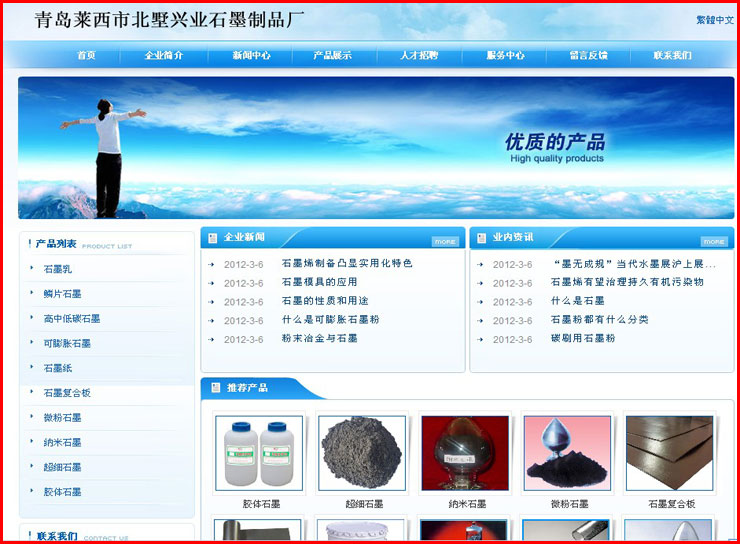740x544 pixels.
Task: Open 纳米石墨 product thumbnail
Action: click(x=465, y=453)
